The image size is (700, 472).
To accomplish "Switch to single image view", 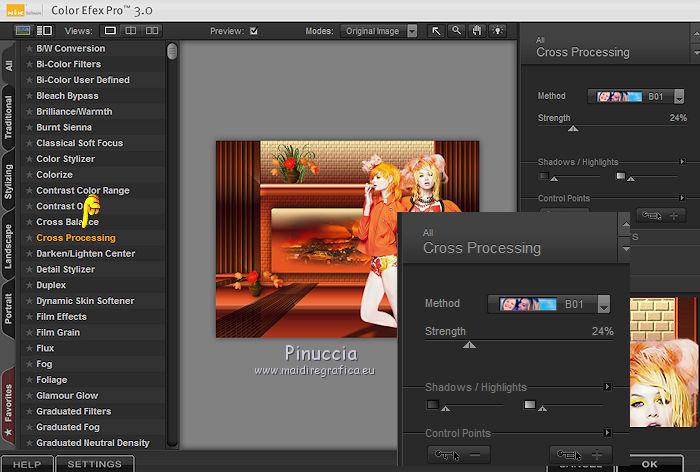I will tap(111, 31).
